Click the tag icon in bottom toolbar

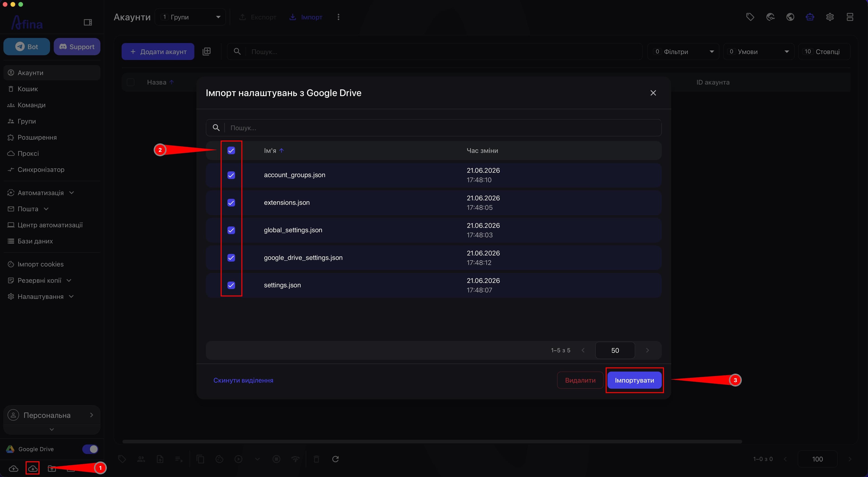click(122, 459)
